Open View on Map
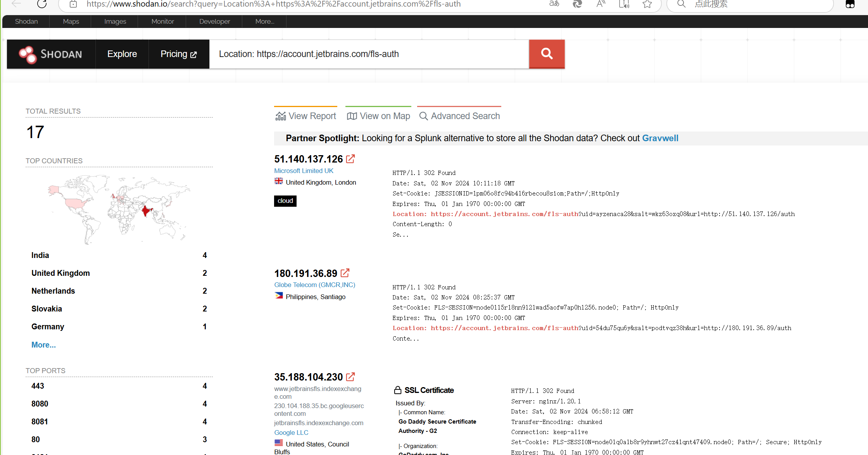Viewport: 868px width, 455px height. tap(378, 116)
